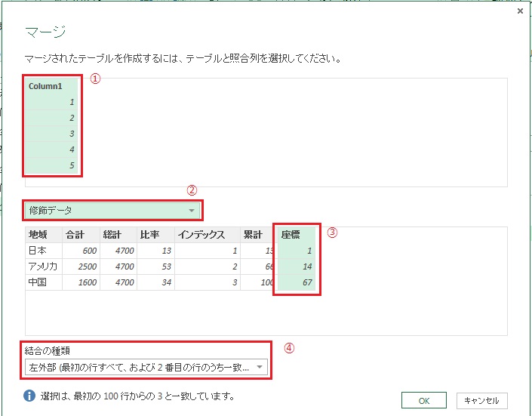Click the キャンセル button

coord(481,401)
